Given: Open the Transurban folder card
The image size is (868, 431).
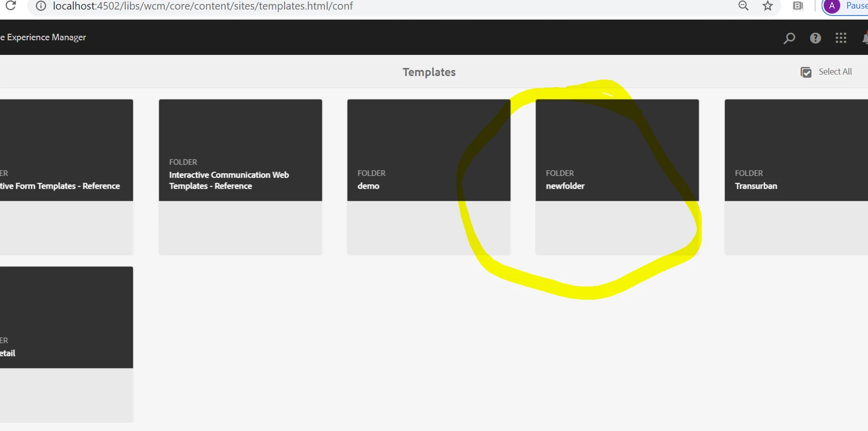Looking at the screenshot, I should (x=796, y=177).
